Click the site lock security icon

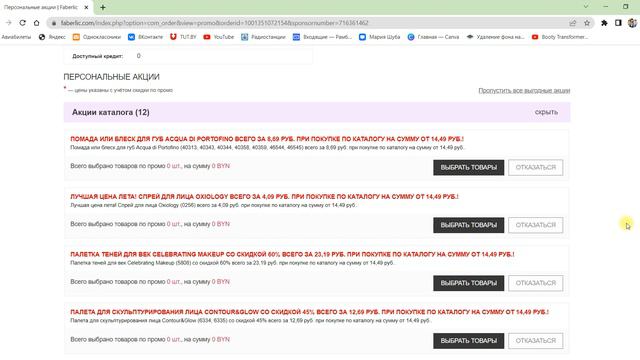pyautogui.click(x=53, y=23)
